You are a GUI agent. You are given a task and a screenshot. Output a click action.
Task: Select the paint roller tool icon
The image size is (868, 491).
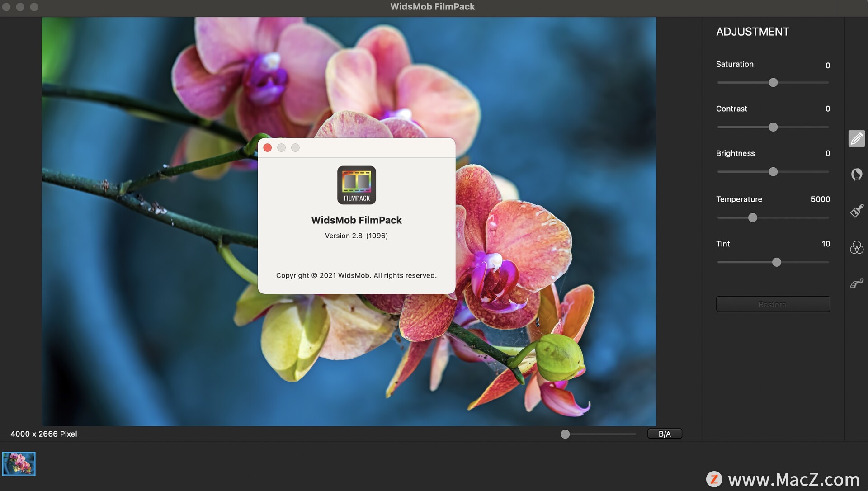pyautogui.click(x=857, y=283)
